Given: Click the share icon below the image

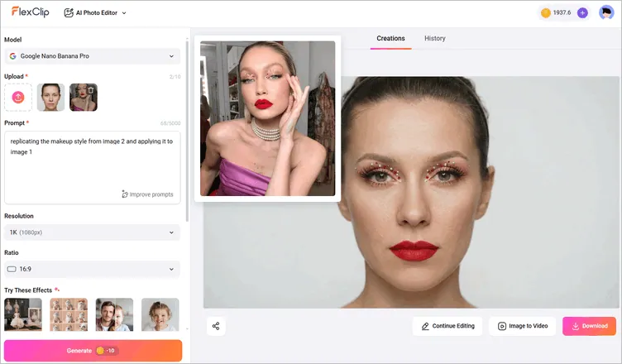Looking at the screenshot, I should (216, 326).
